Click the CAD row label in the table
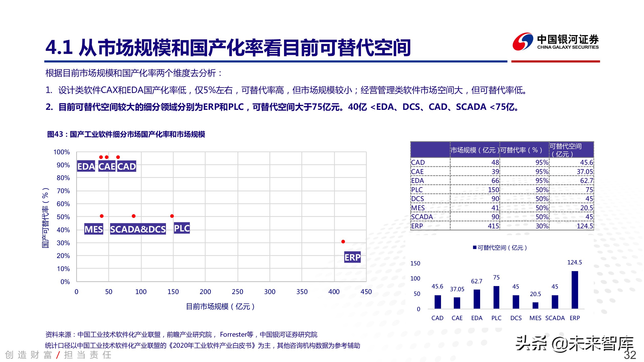Image resolution: width=644 pixels, height=362 pixels. click(x=418, y=162)
